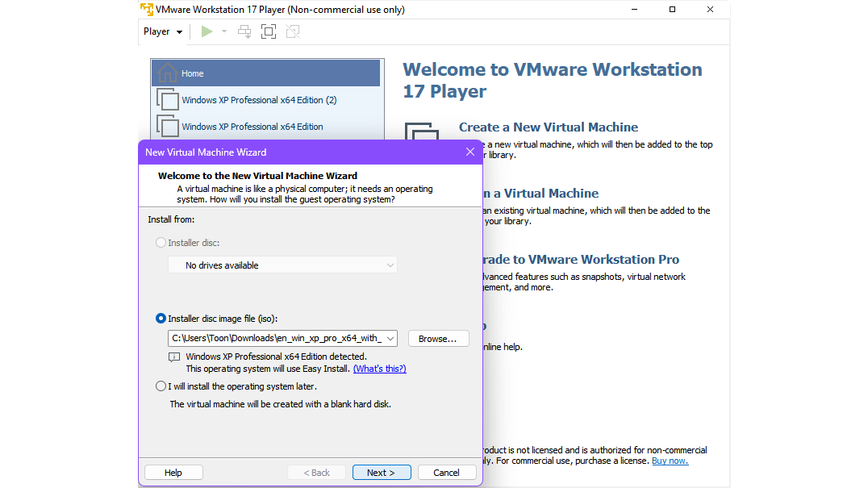Open the Player menu
Image resolution: width=868 pixels, height=488 pixels.
[x=163, y=31]
